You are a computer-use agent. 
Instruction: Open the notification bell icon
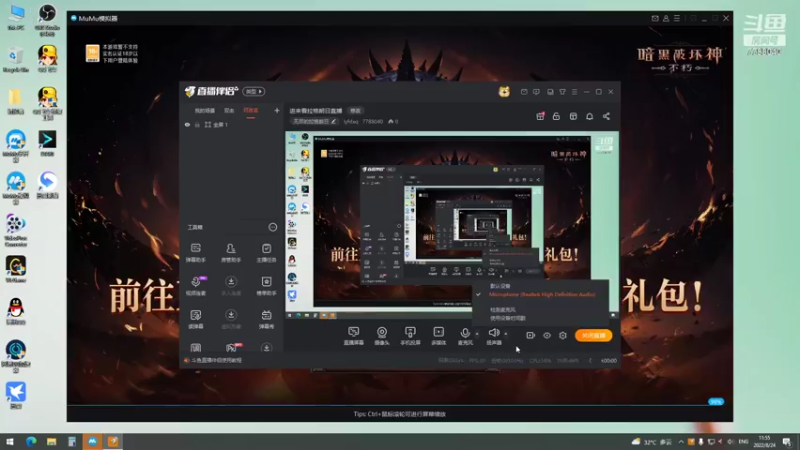point(589,116)
